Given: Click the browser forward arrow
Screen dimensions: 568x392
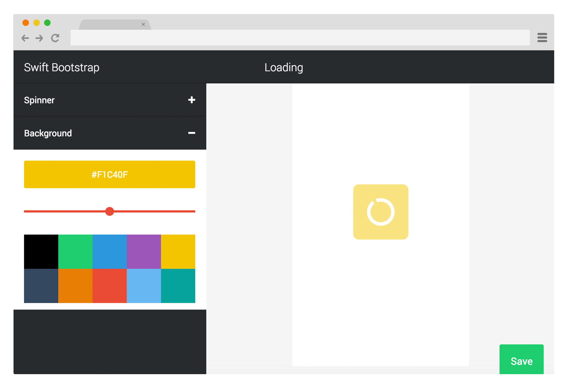Looking at the screenshot, I should coord(39,38).
